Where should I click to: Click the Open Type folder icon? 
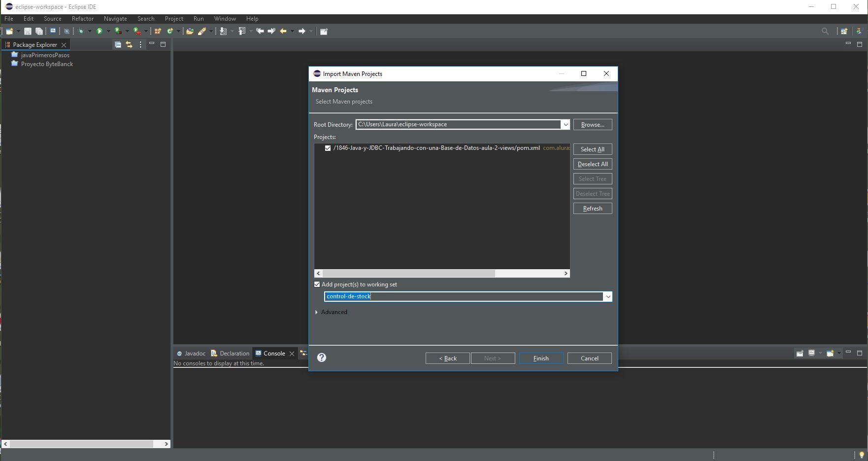(x=190, y=31)
